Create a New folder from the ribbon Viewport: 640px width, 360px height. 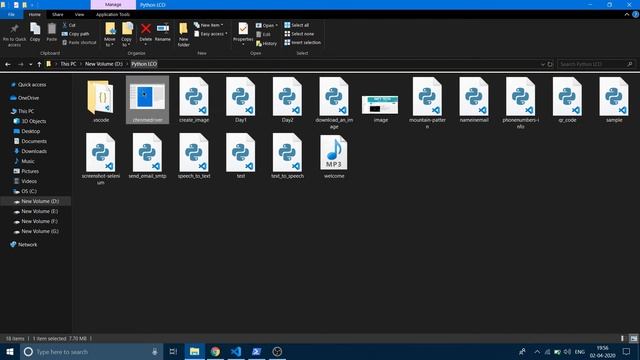coord(183,35)
